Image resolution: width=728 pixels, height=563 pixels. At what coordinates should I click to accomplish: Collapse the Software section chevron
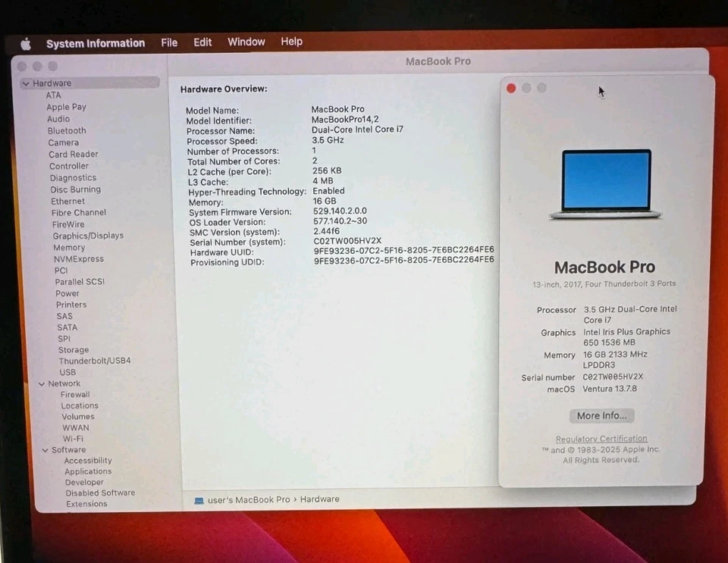click(45, 450)
